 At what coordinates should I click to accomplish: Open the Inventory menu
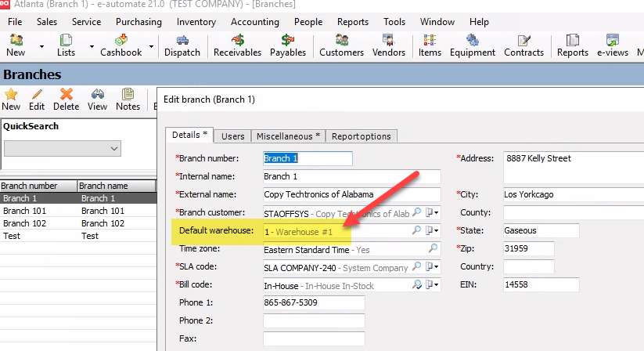tap(196, 22)
